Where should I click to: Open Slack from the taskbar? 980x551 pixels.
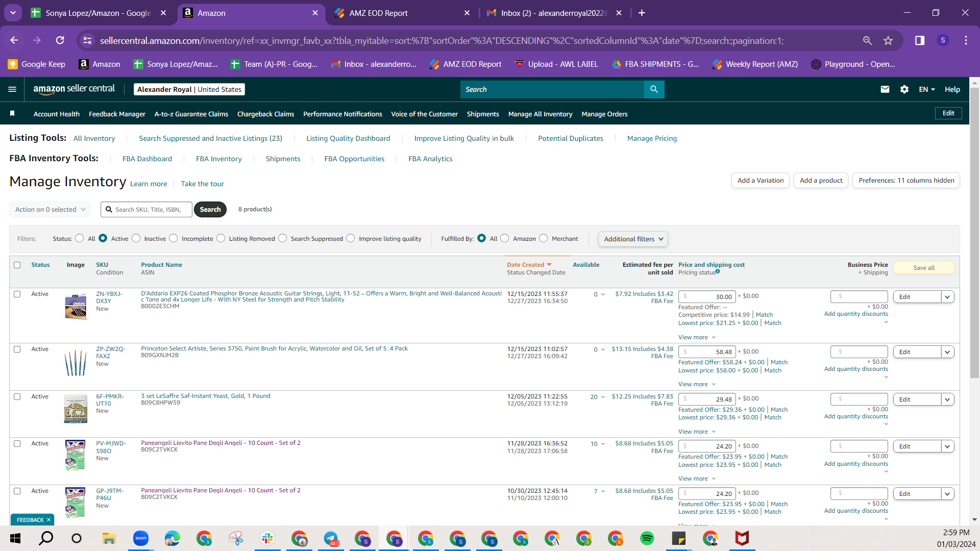(x=267, y=538)
